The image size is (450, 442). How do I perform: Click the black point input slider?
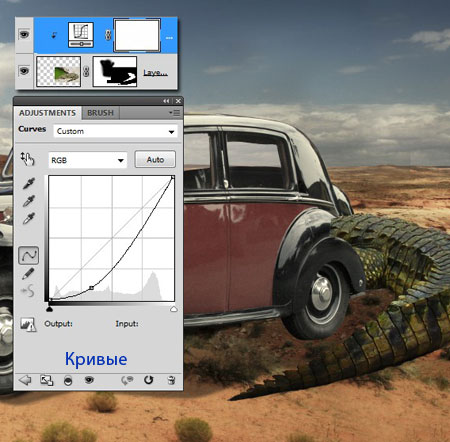coord(49,309)
